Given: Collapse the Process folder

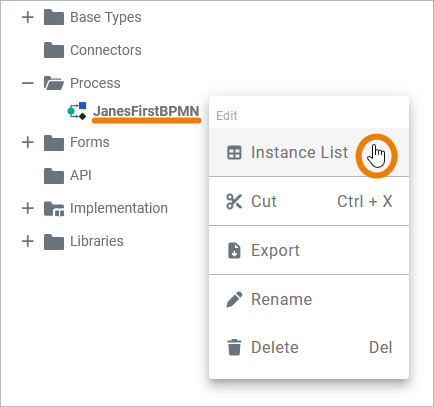Looking at the screenshot, I should pyautogui.click(x=28, y=83).
